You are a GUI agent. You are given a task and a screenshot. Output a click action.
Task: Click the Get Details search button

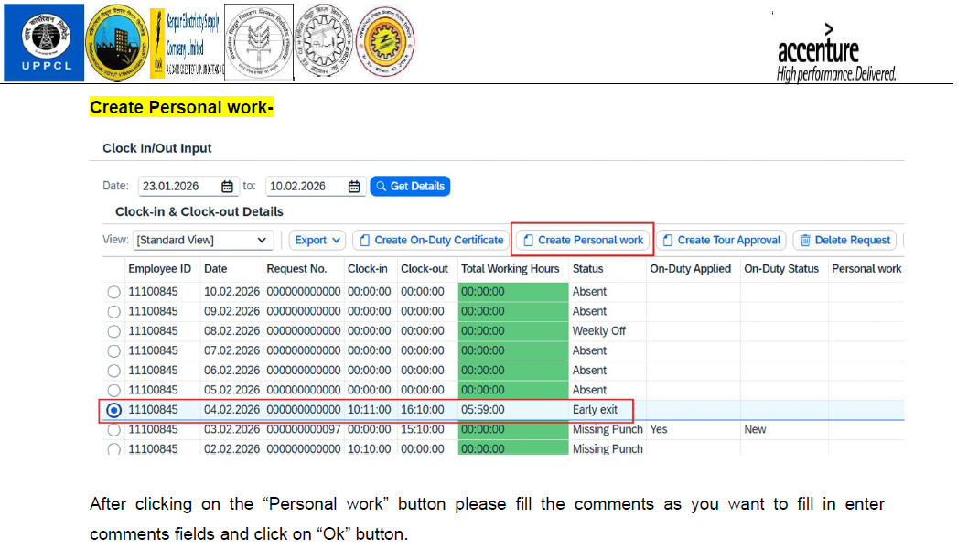pos(410,187)
